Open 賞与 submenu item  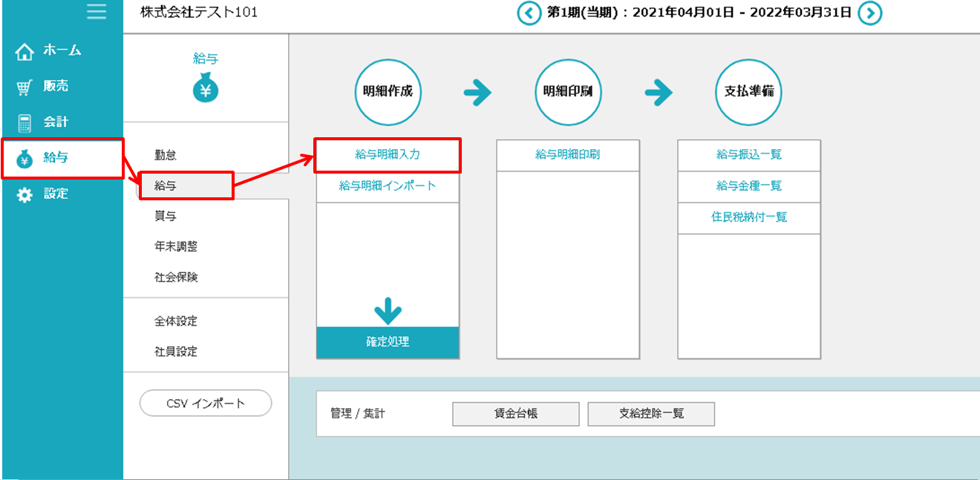(x=166, y=217)
